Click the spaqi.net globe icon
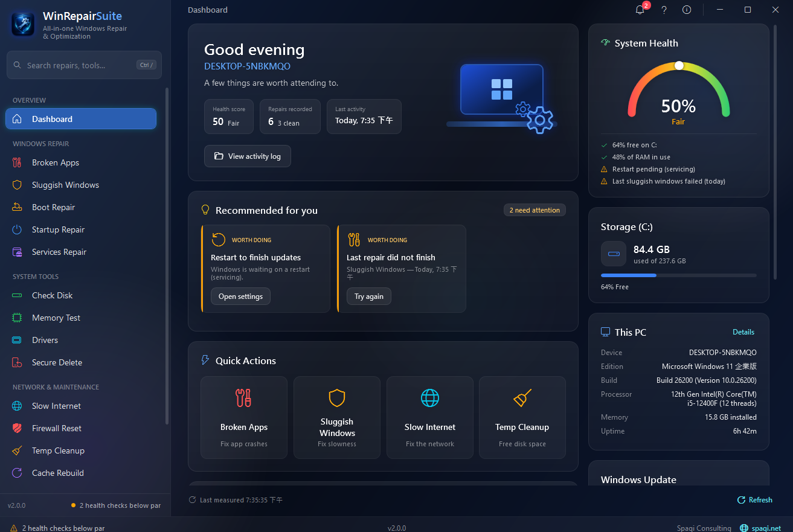The width and height of the screenshot is (793, 532). 744,528
